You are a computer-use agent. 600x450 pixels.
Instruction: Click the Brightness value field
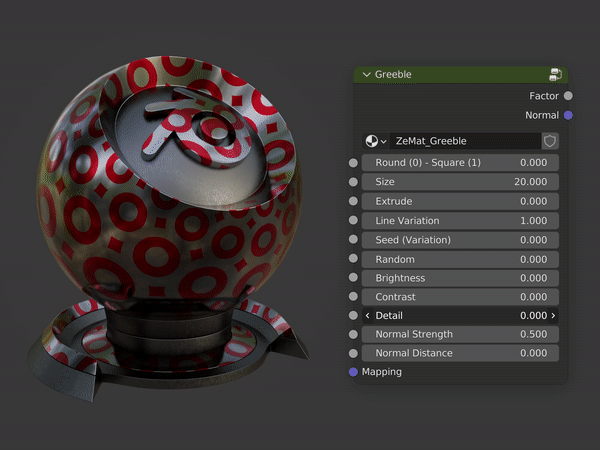(x=460, y=278)
